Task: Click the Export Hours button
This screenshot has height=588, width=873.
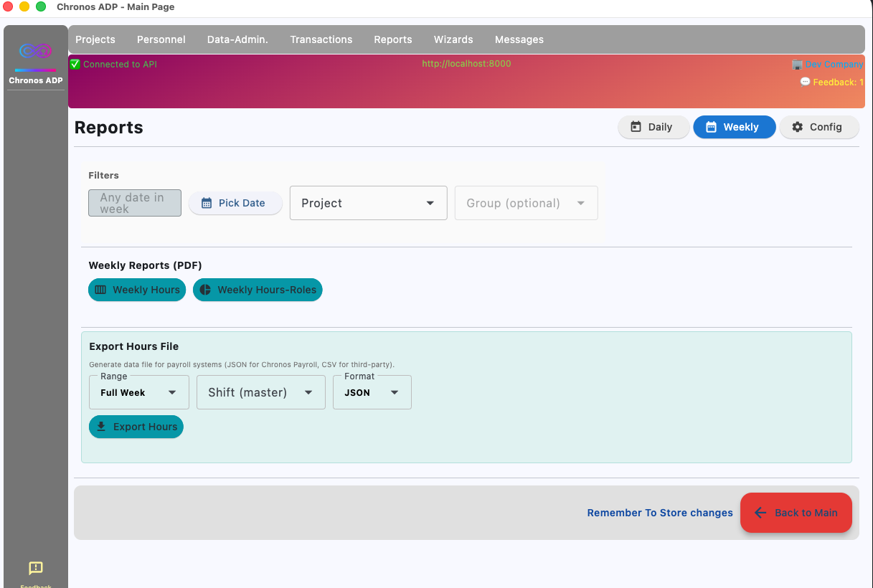Action: pos(136,427)
